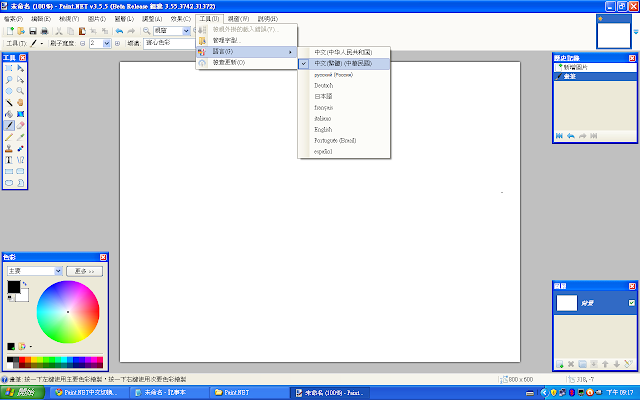Open the Notepad taskbar button

click(170, 393)
